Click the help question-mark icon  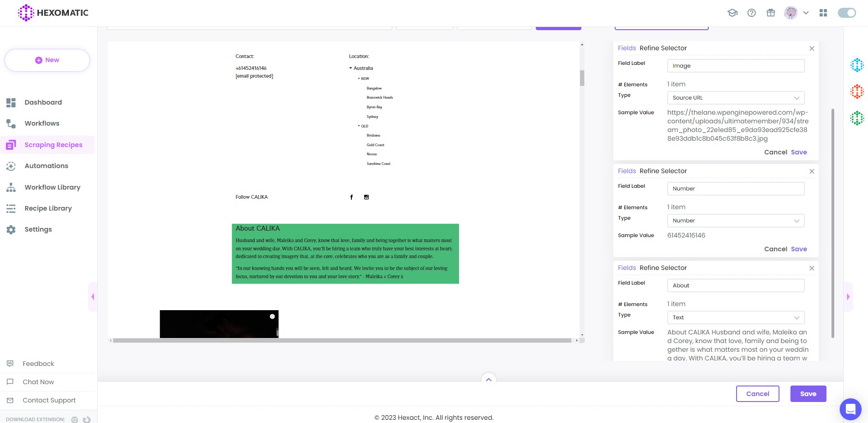[x=751, y=12]
